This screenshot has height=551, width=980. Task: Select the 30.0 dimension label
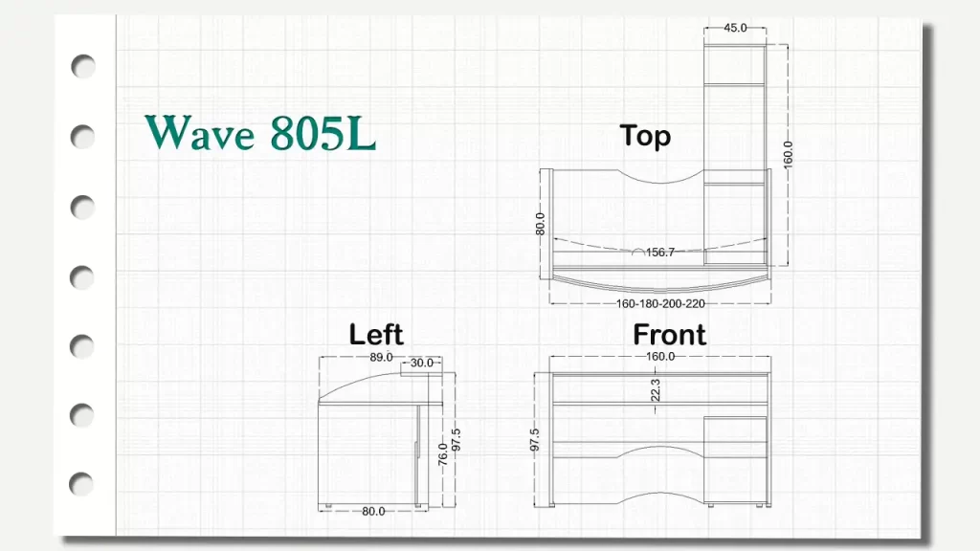[x=421, y=363]
